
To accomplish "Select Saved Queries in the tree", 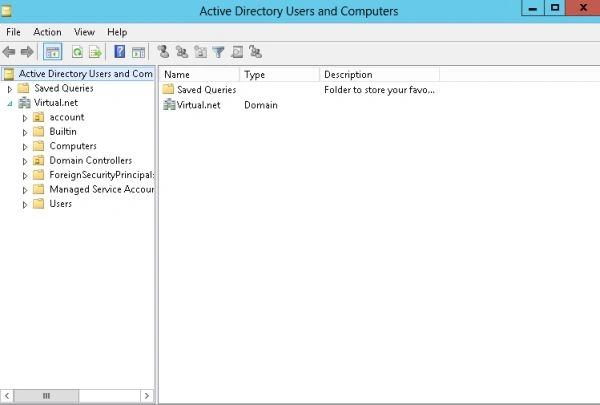I will click(64, 88).
